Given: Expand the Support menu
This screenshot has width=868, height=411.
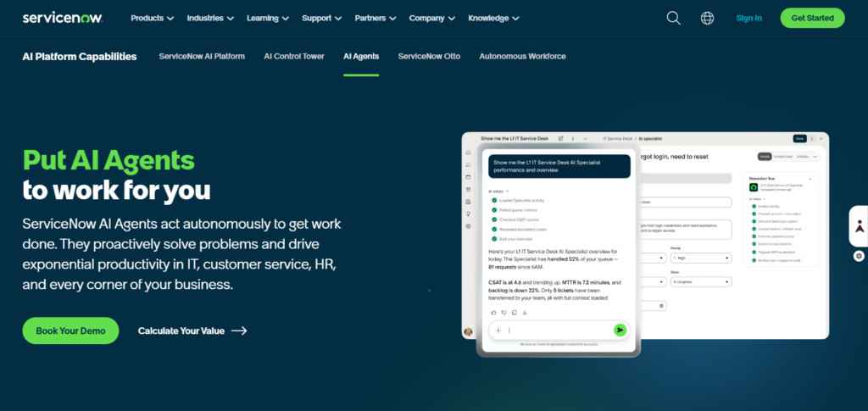Looking at the screenshot, I should 322,18.
